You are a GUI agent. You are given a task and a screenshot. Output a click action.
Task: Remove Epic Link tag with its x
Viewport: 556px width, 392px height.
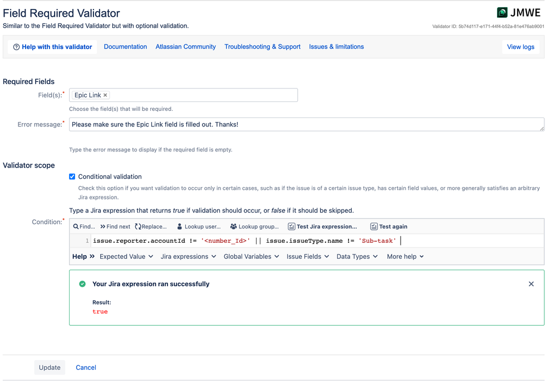point(105,95)
